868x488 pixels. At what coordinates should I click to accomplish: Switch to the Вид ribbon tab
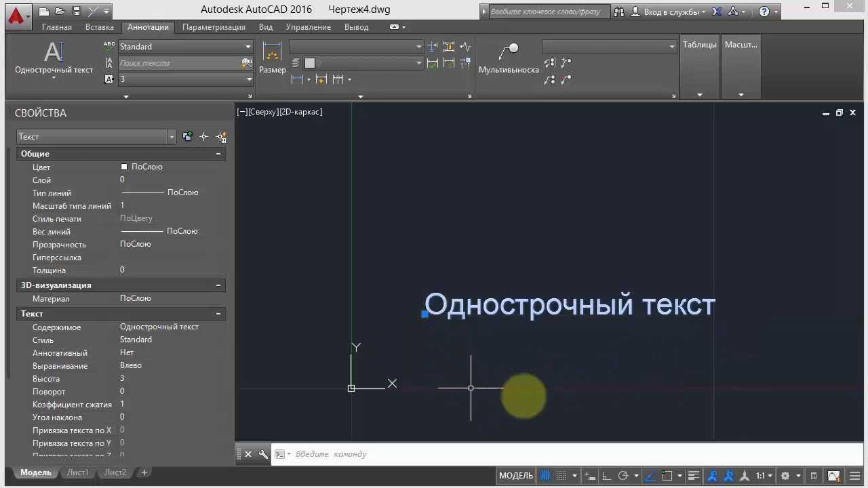[x=266, y=27]
